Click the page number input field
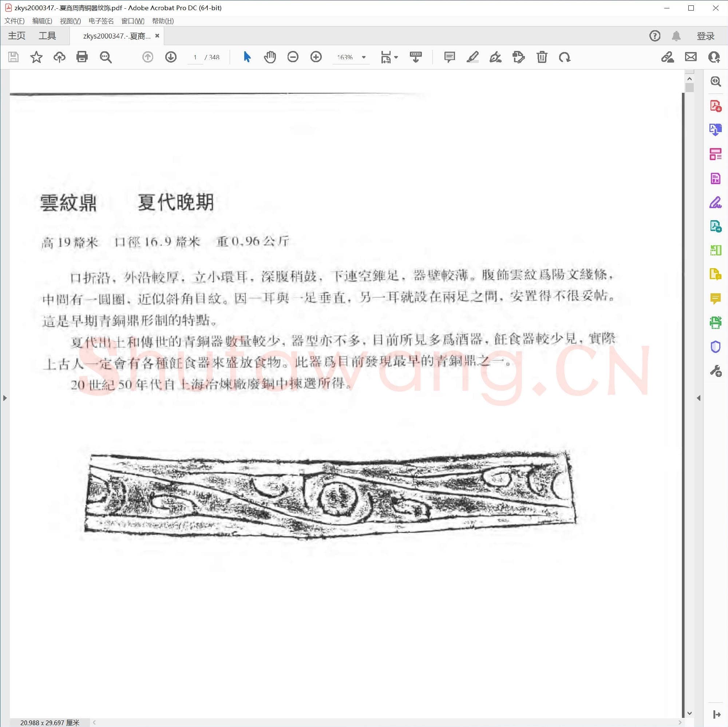728x727 pixels. tap(195, 57)
